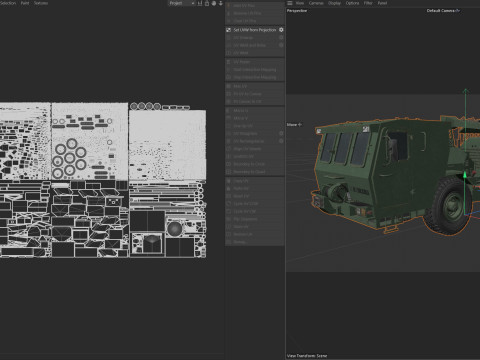480x360 pixels.
Task: Open the UV editor Textures menu
Action: click(x=41, y=3)
